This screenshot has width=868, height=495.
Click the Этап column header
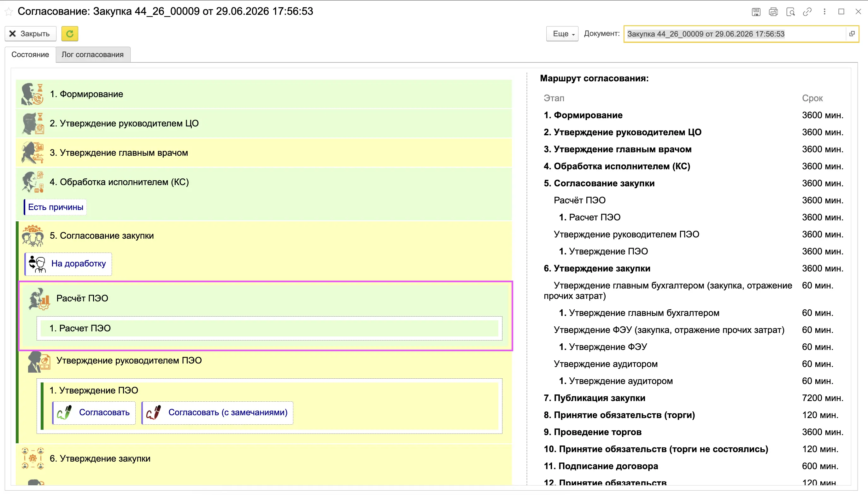pyautogui.click(x=554, y=98)
